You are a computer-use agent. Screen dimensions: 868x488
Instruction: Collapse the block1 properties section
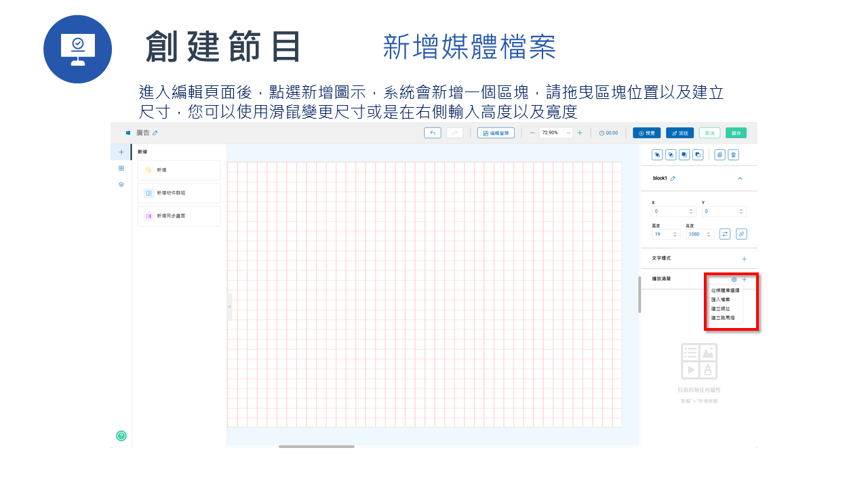(x=741, y=178)
